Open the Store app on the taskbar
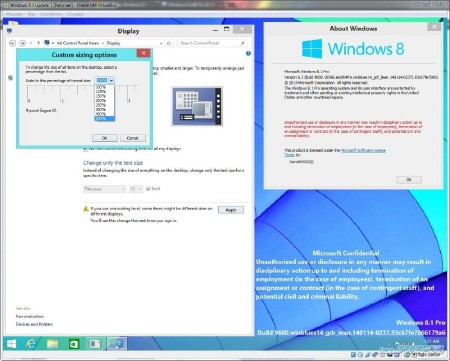This screenshot has height=361, width=450. click(74, 344)
